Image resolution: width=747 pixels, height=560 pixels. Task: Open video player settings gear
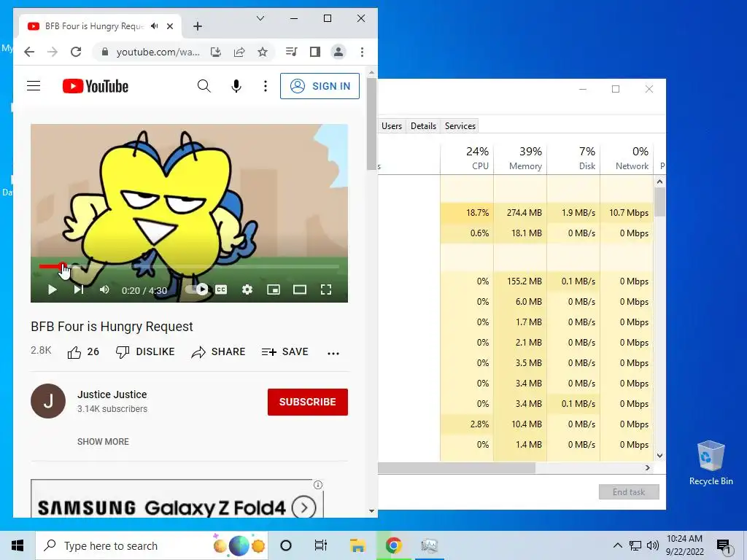click(247, 289)
